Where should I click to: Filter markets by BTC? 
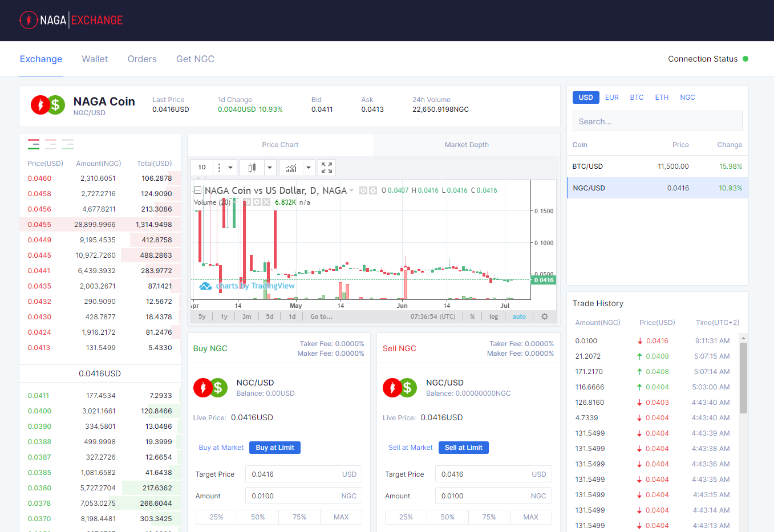[x=637, y=98]
